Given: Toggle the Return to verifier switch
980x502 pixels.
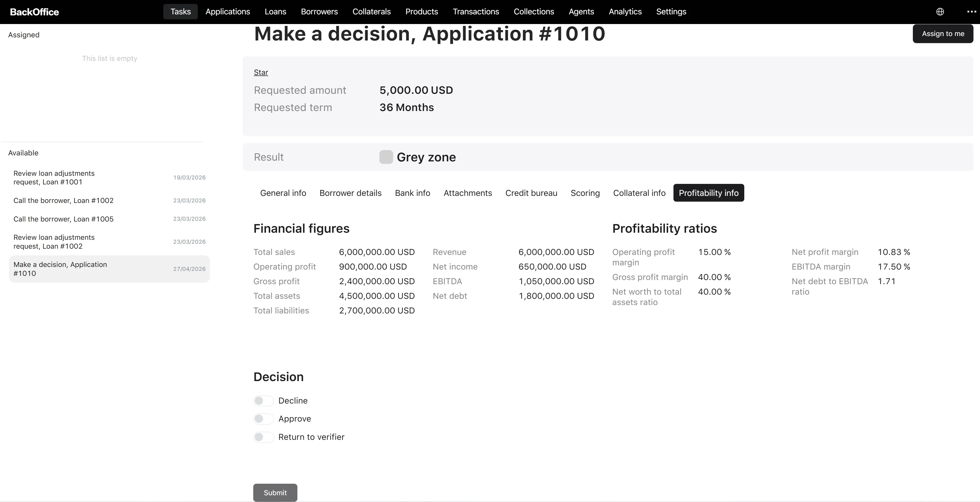Looking at the screenshot, I should tap(263, 437).
